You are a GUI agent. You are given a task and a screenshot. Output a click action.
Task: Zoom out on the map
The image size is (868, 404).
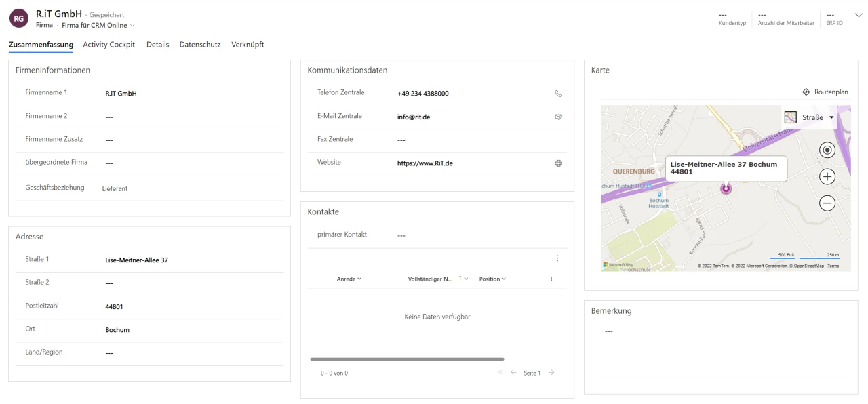tap(827, 203)
